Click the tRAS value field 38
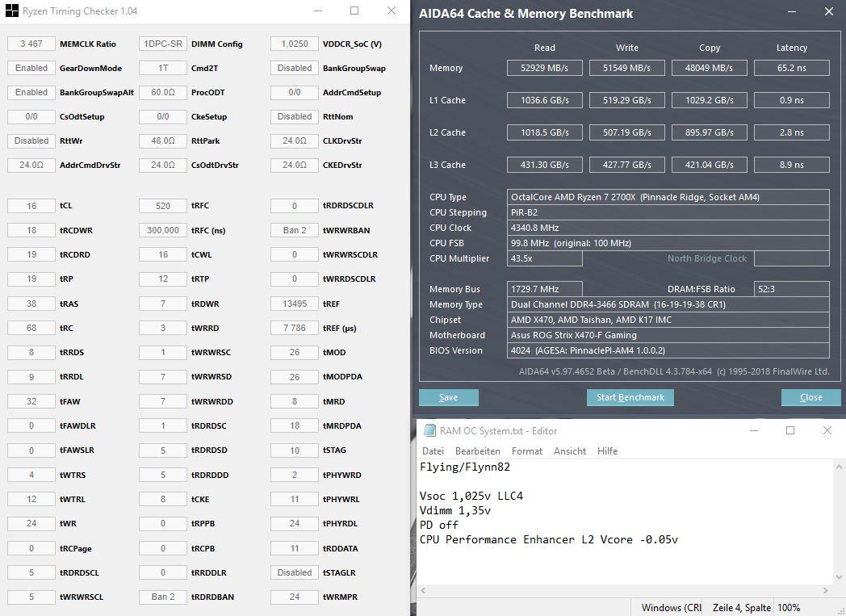Viewport: 846px width, 616px height. (x=31, y=304)
